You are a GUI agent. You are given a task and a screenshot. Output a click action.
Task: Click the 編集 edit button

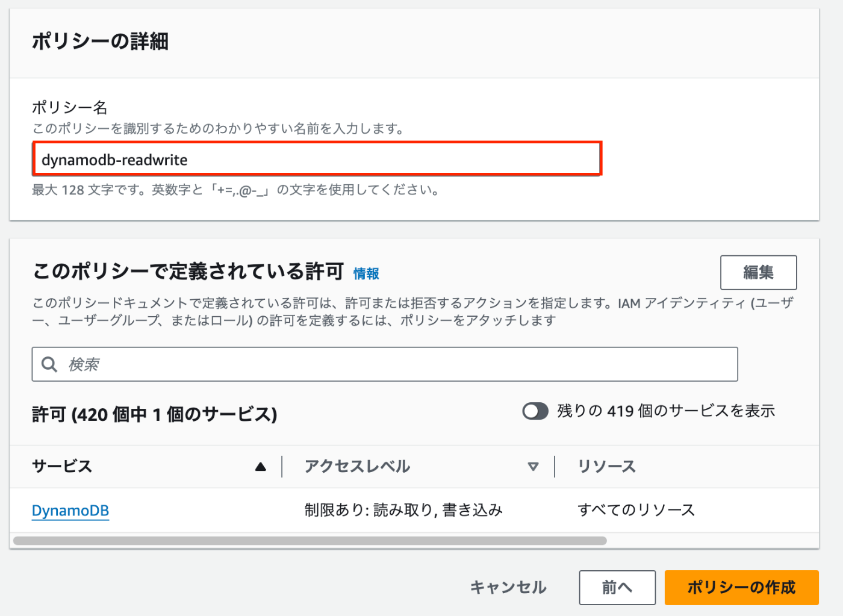[758, 272]
